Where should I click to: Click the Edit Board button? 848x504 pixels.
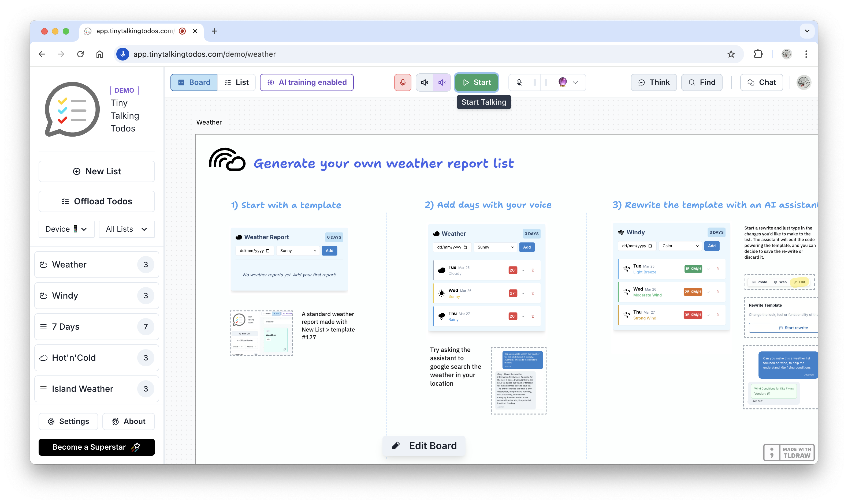(x=424, y=446)
